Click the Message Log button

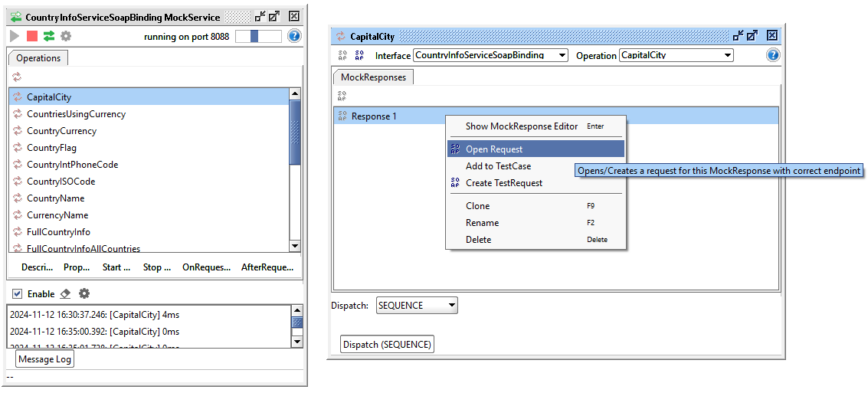(44, 359)
